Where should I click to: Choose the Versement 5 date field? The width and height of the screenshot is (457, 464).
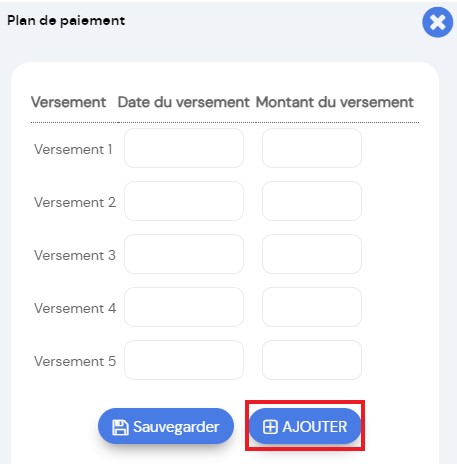pyautogui.click(x=184, y=360)
